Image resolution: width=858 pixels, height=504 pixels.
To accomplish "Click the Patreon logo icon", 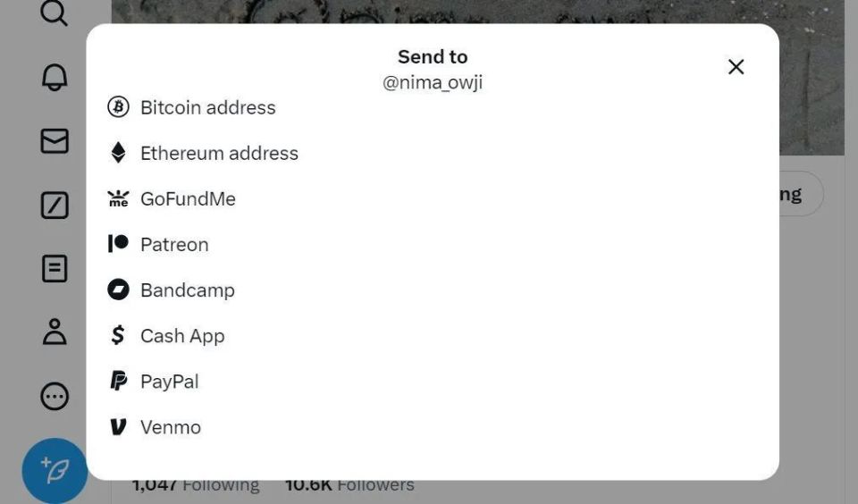I will 118,244.
